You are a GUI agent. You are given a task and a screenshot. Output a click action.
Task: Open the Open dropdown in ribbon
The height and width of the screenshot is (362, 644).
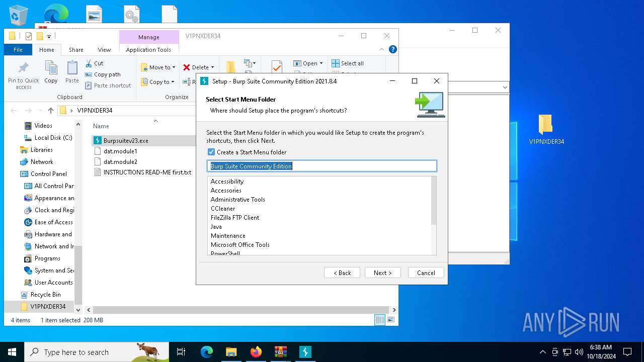308,63
